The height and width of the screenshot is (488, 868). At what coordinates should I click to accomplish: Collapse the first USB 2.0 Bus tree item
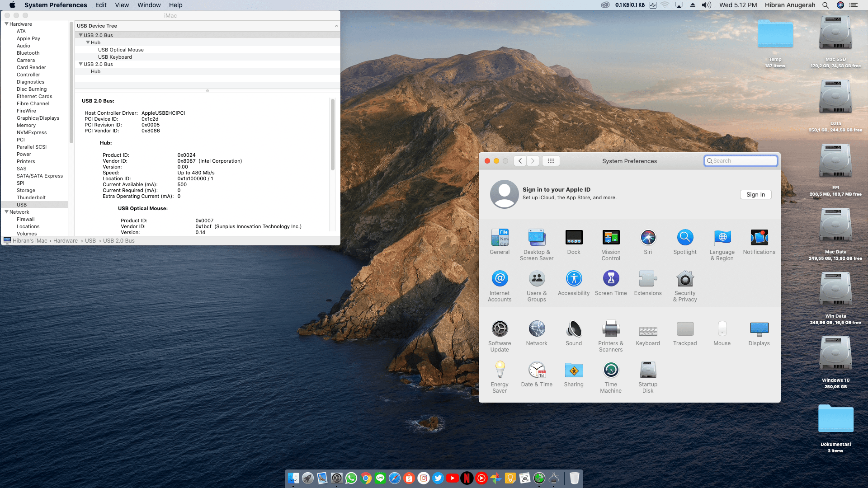pos(80,35)
